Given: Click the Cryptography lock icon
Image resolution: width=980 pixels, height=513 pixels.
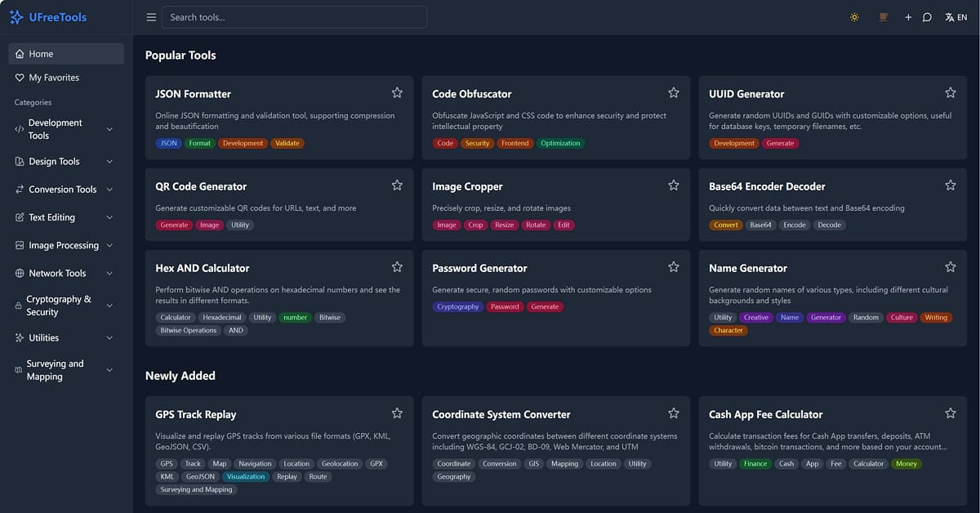Looking at the screenshot, I should tap(18, 306).
